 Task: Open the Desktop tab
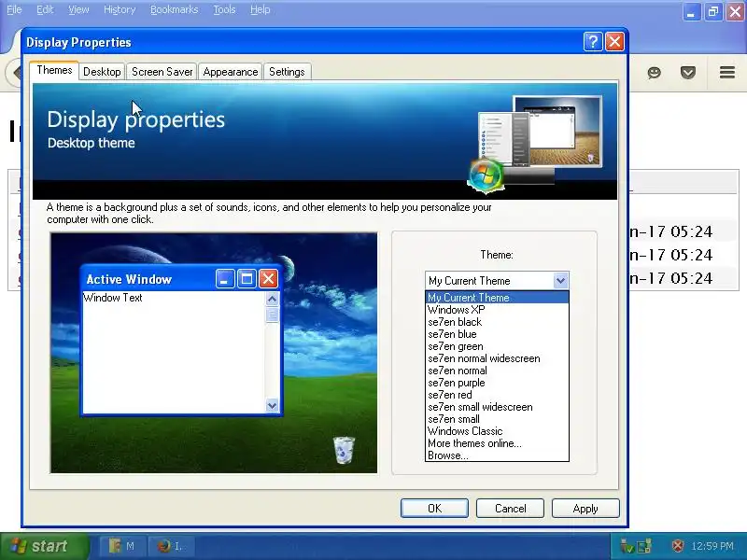coord(102,72)
